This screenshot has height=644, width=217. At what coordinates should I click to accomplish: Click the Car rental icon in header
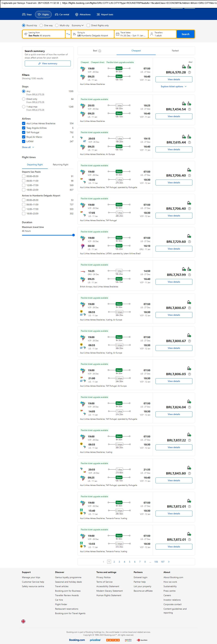coord(57,14)
